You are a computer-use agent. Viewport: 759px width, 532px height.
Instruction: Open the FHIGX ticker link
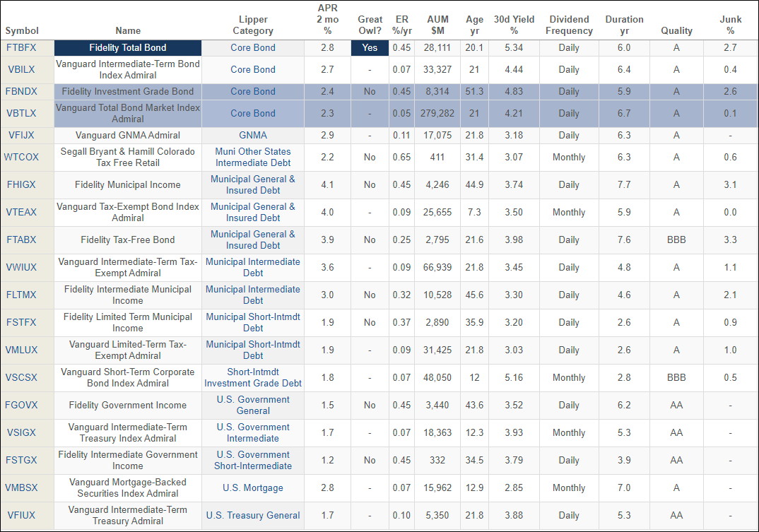21,185
